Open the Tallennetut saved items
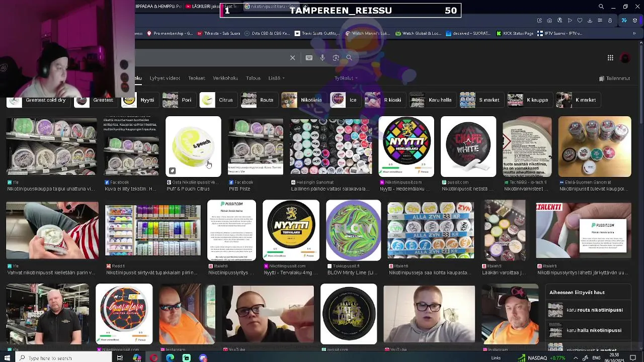Image resolution: width=644 pixels, height=362 pixels. click(x=614, y=78)
